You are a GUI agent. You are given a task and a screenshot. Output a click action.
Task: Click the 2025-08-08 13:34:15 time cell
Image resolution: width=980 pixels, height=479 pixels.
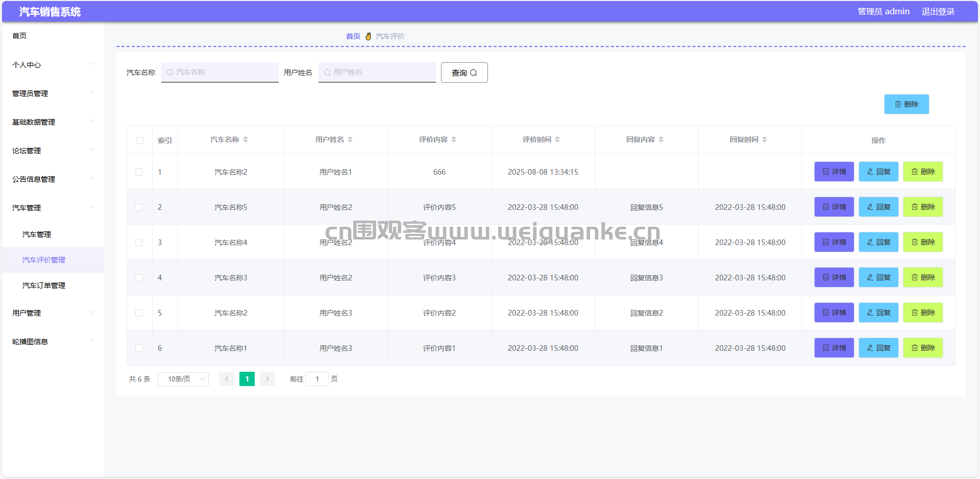(x=543, y=172)
